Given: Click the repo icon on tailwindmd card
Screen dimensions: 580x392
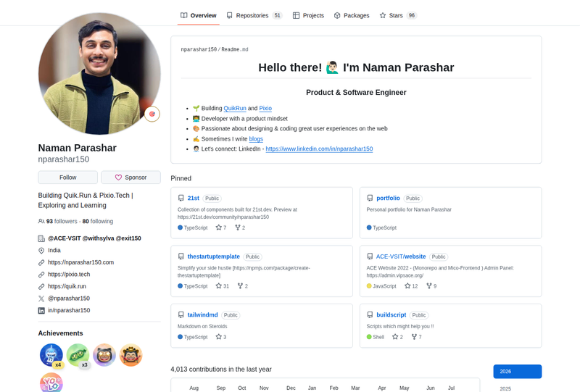Looking at the screenshot, I should pos(181,315).
